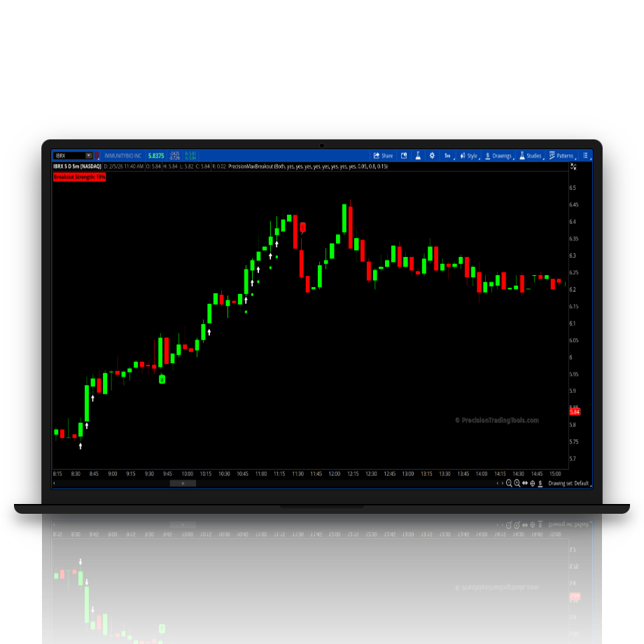Click the PrecisionTradingTools.com watermark link
The image size is (644, 644).
(x=500, y=419)
